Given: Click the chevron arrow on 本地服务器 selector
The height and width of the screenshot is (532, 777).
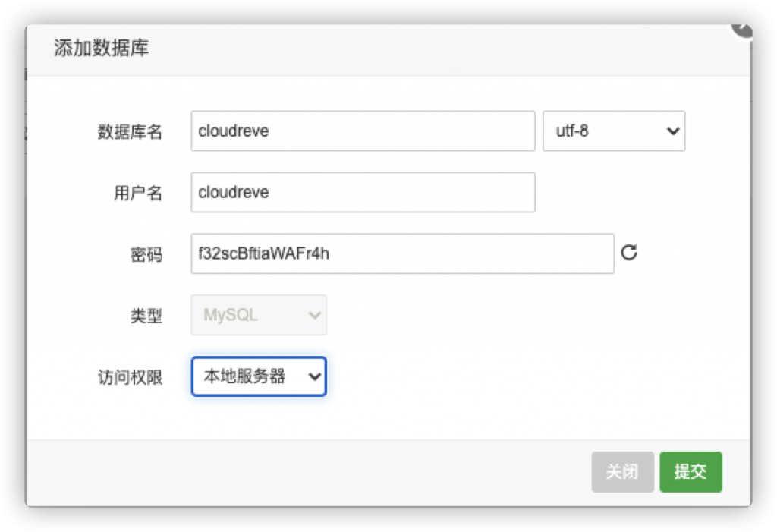Looking at the screenshot, I should pyautogui.click(x=314, y=376).
